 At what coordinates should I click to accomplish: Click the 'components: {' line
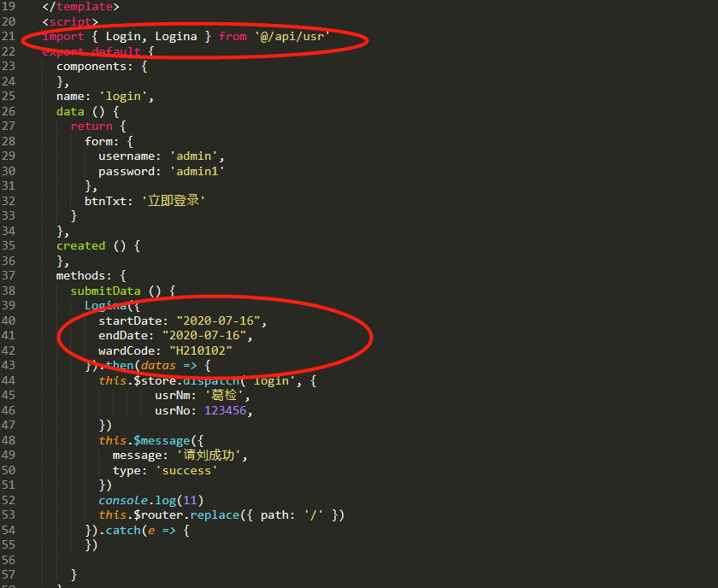coord(102,67)
